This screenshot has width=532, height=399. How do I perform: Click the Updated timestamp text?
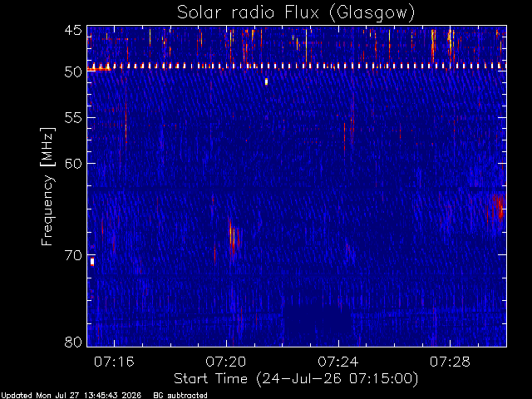71,396
